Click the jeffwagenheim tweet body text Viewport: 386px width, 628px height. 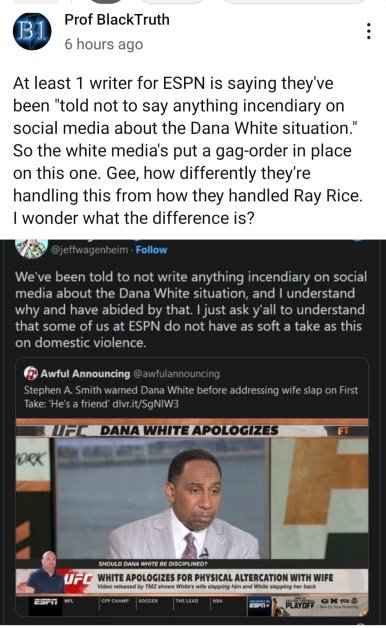191,310
